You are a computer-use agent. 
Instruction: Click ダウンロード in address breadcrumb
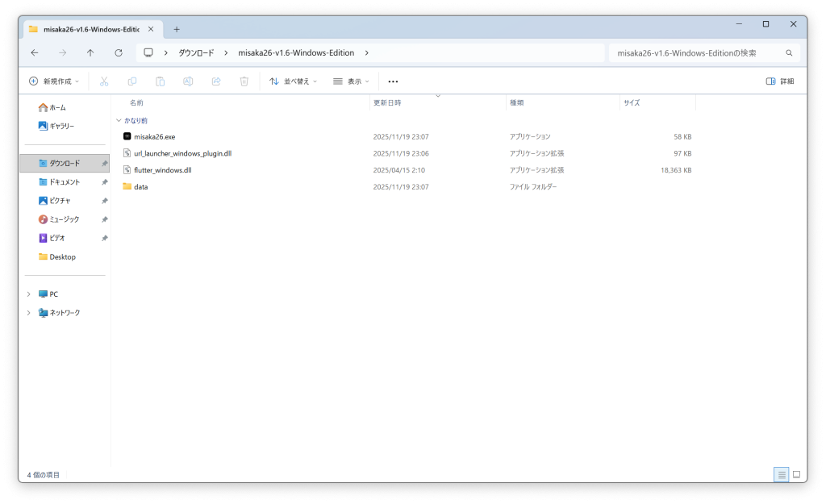pos(196,53)
